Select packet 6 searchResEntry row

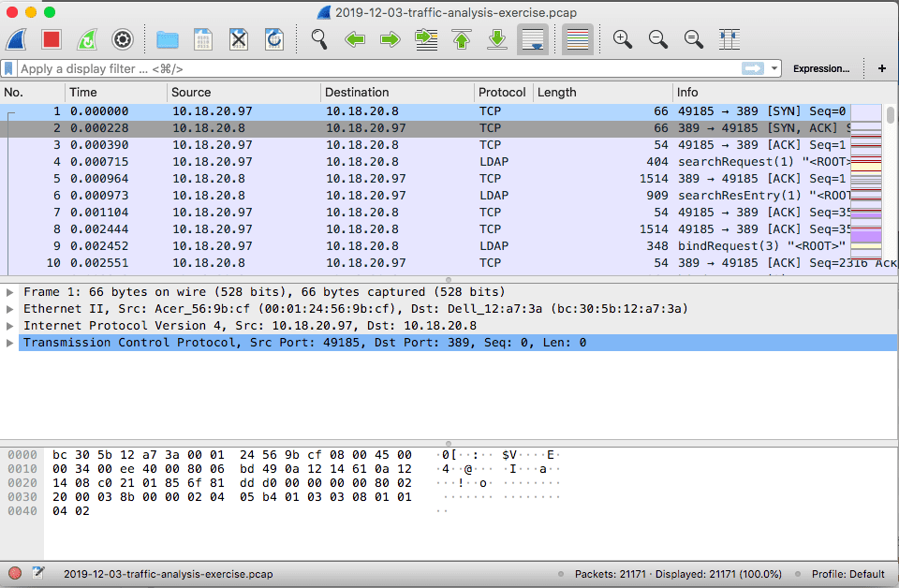[425, 196]
